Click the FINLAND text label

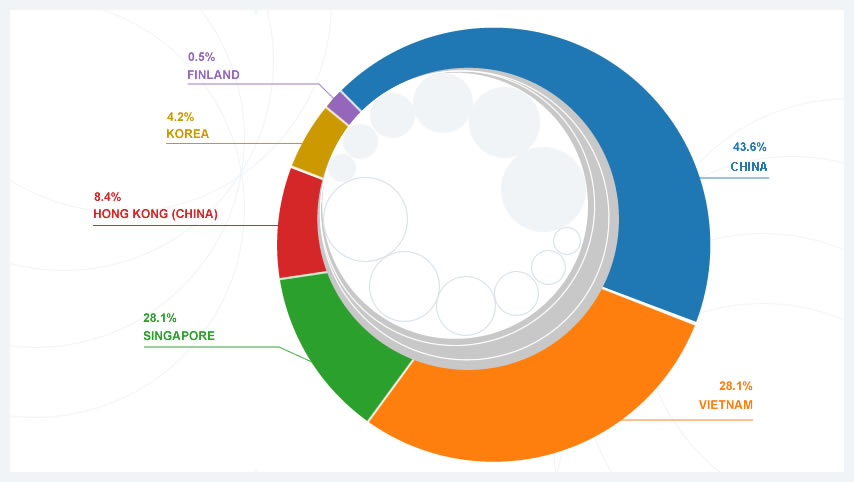pyautogui.click(x=213, y=75)
